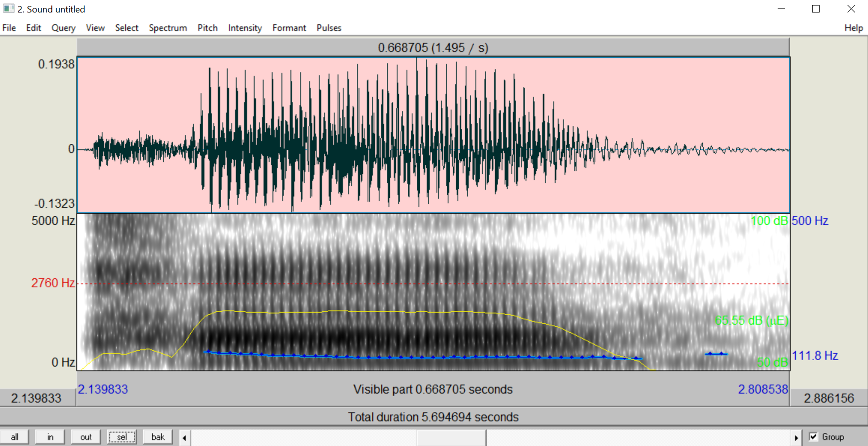Viewport: 868px width, 446px height.
Task: Click the 'out' zoom button
Action: 86,437
